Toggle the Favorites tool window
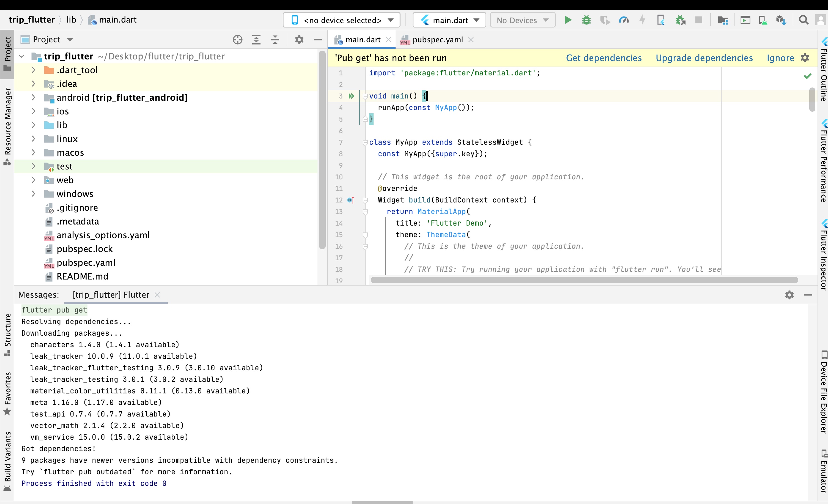828x504 pixels. [7, 394]
